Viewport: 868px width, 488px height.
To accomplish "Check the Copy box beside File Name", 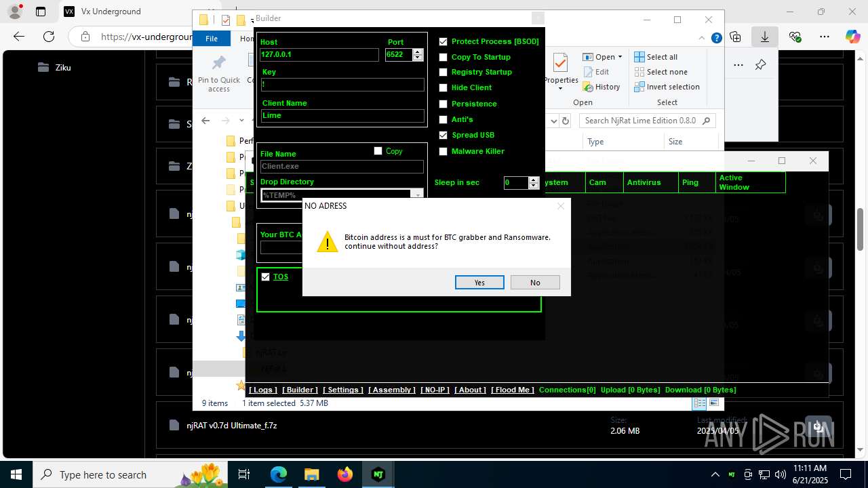I will point(378,151).
